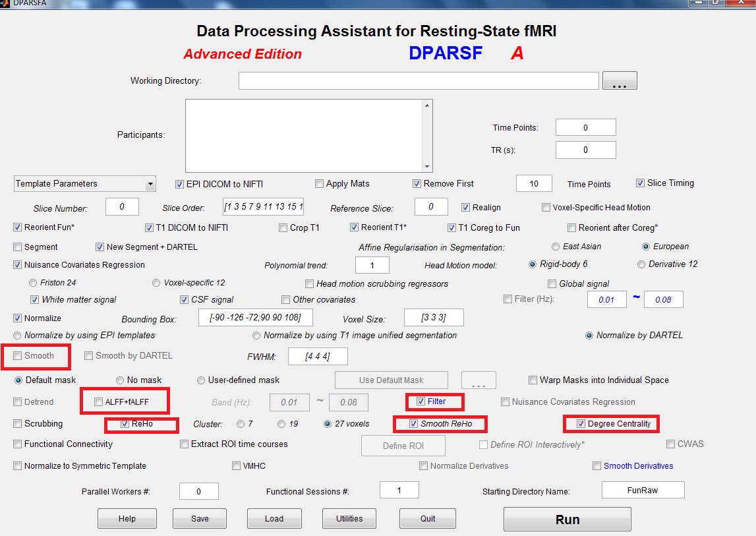Toggle the Smooth ReHo checkbox
The height and width of the screenshot is (536, 756).
tap(414, 423)
